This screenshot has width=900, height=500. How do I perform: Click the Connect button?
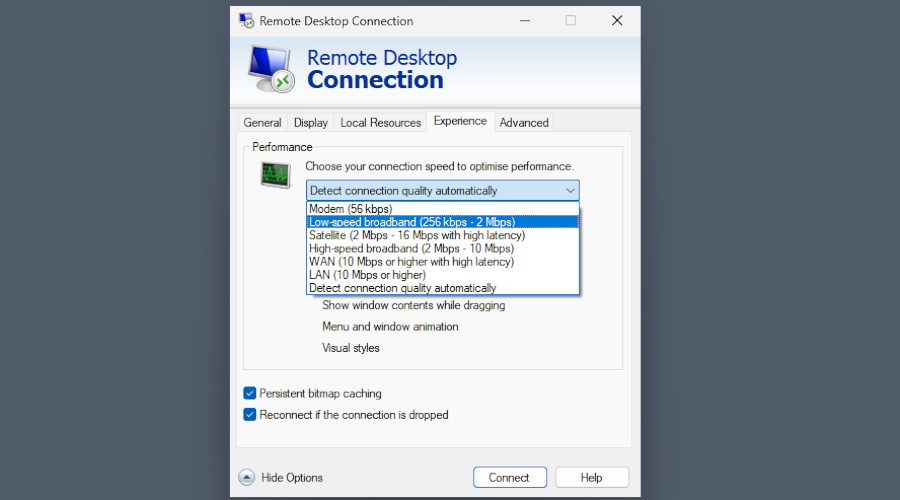pyautogui.click(x=510, y=478)
